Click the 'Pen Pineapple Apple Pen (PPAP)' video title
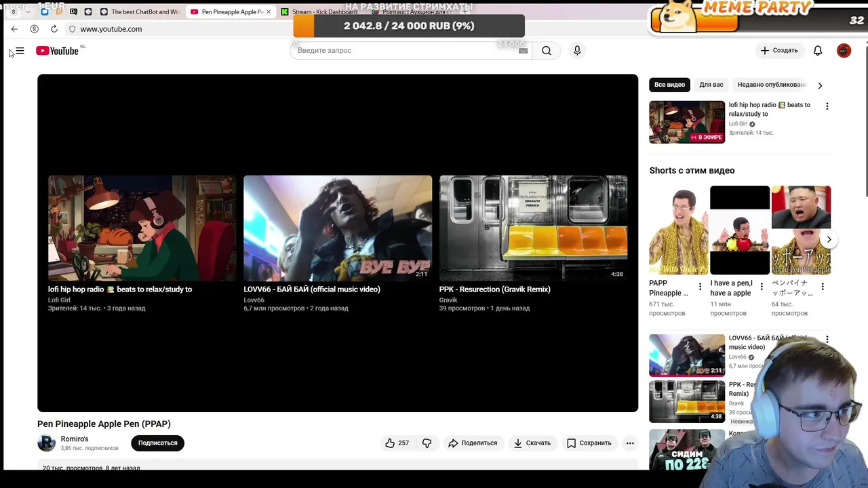 tap(104, 424)
